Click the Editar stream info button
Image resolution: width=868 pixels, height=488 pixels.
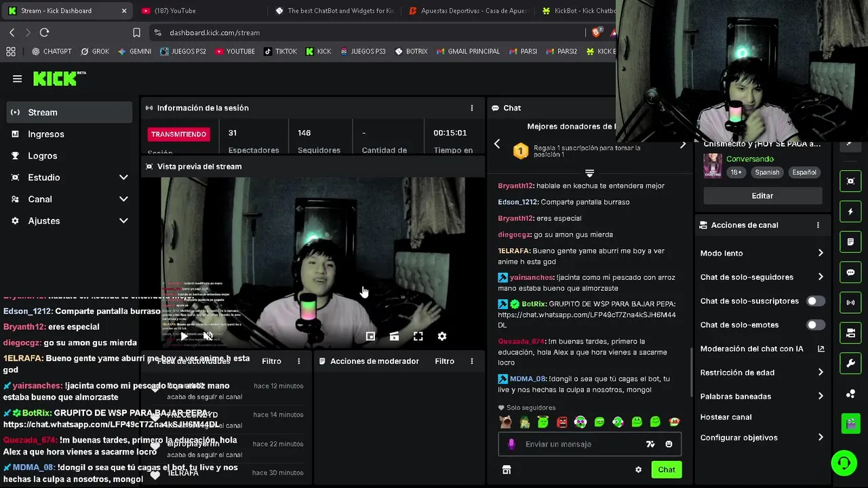762,196
